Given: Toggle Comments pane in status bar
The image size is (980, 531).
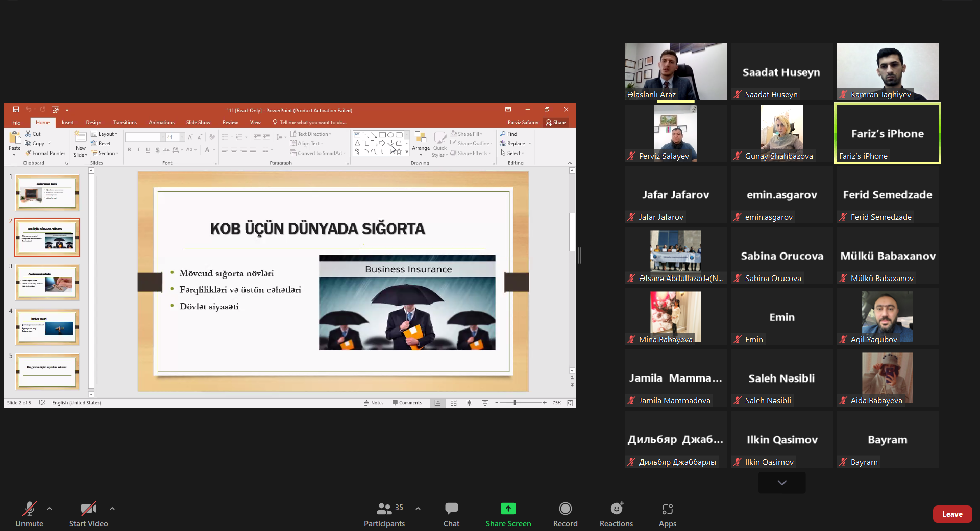Looking at the screenshot, I should tap(407, 403).
